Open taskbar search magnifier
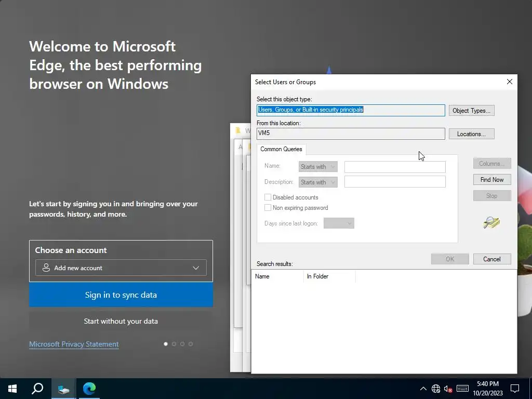Viewport: 532px width, 399px height. tap(37, 389)
